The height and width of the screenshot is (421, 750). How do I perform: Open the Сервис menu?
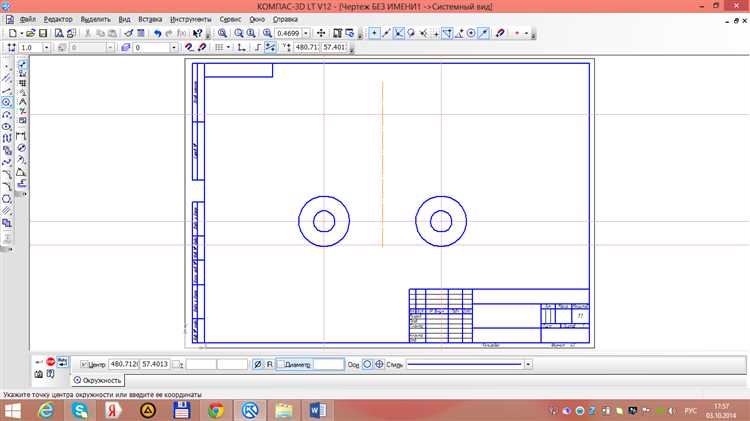(x=230, y=20)
